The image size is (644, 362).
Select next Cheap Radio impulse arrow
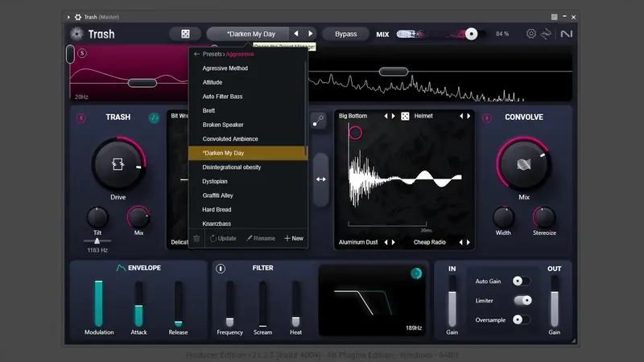pos(469,242)
